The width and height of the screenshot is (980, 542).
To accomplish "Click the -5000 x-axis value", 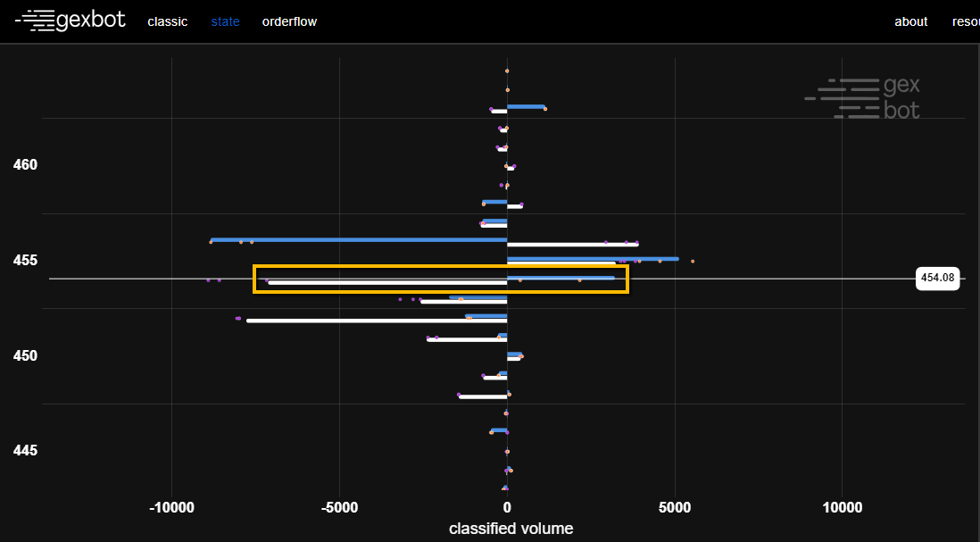I will coord(339,507).
